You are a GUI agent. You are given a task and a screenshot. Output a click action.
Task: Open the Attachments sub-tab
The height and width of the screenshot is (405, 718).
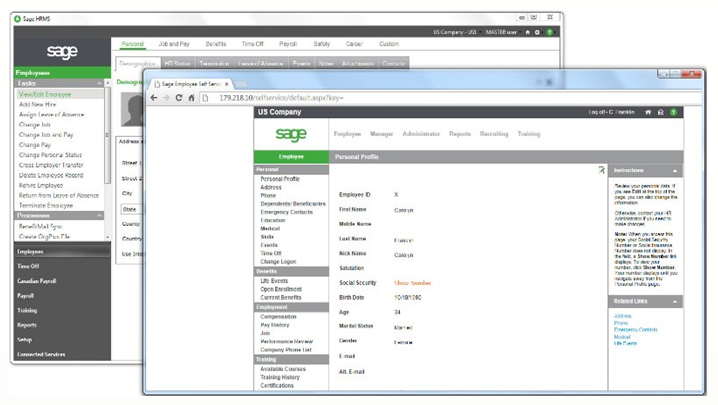tap(358, 63)
